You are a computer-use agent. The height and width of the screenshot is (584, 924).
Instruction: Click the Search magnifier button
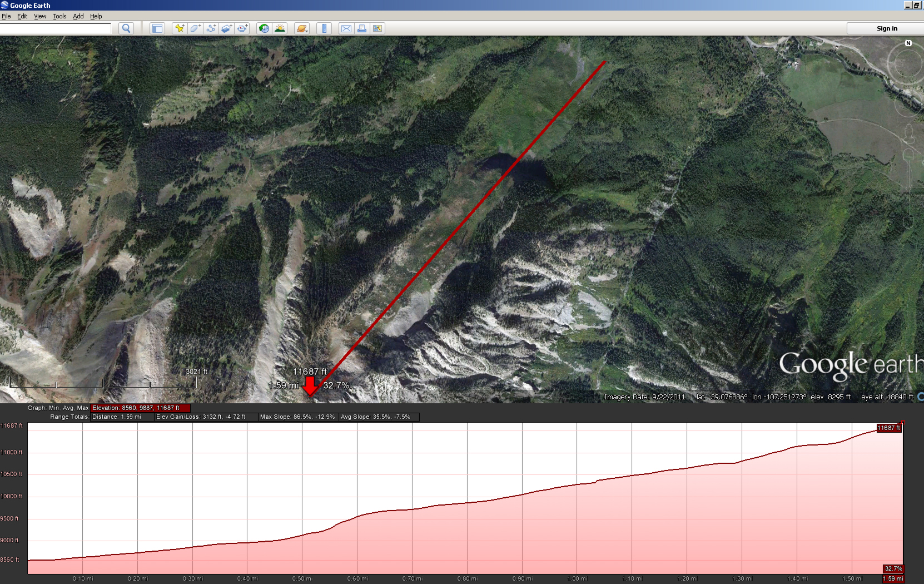[x=126, y=28]
